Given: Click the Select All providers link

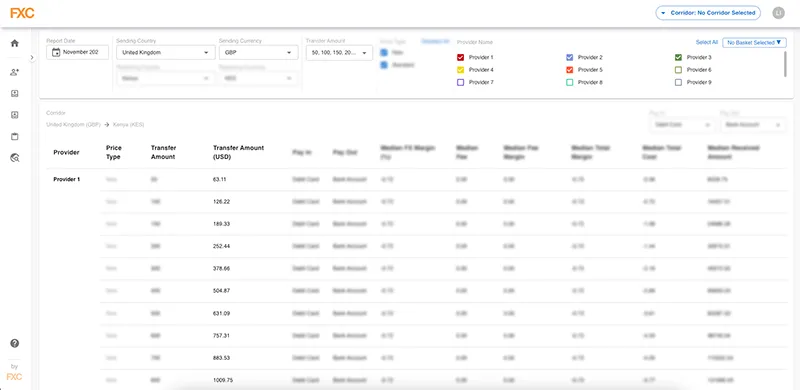Looking at the screenshot, I should tap(707, 43).
